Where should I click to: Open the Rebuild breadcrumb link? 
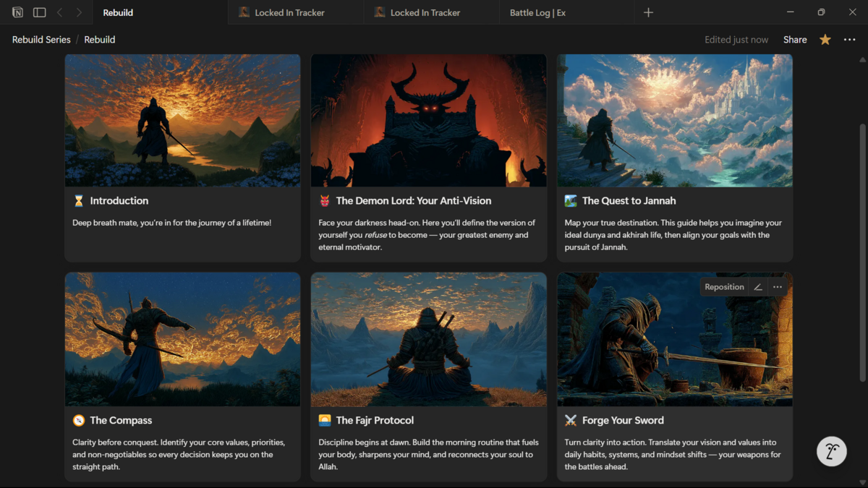coord(100,40)
